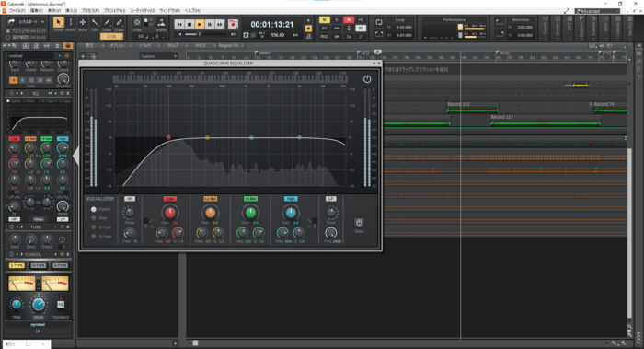This screenshot has height=349, width=644.
Task: Select Pure EQ mode radio button
Action: tap(94, 218)
